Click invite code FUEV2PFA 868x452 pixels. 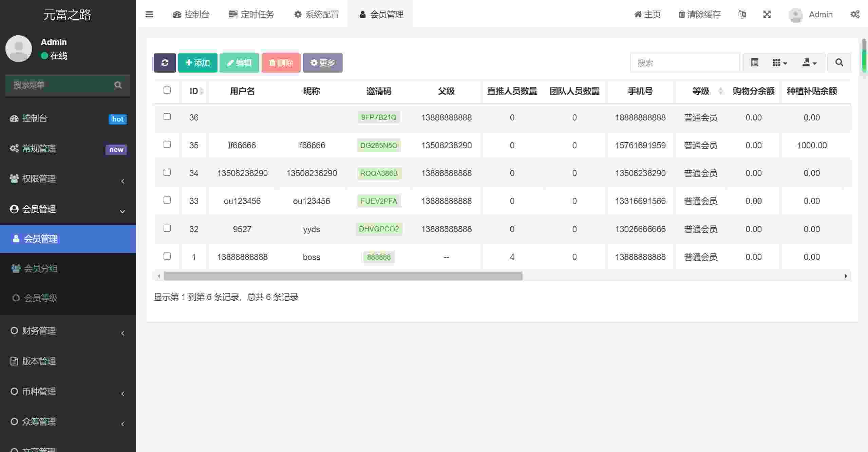point(379,201)
